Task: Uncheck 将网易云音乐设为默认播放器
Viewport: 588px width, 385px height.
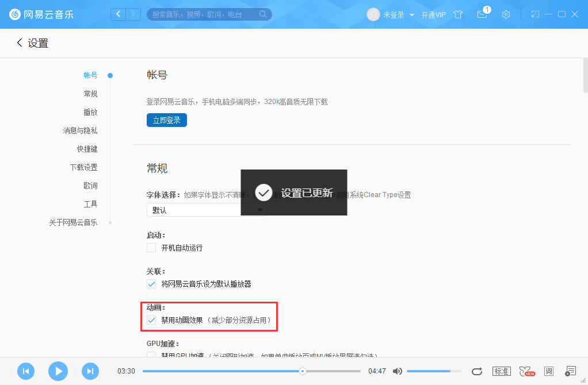Action: tap(151, 283)
